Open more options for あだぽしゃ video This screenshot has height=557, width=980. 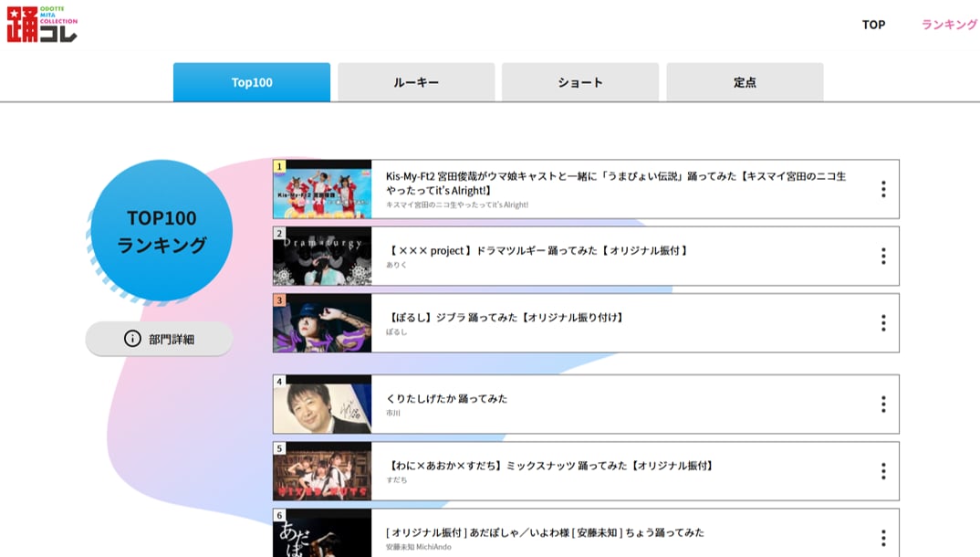click(882, 537)
